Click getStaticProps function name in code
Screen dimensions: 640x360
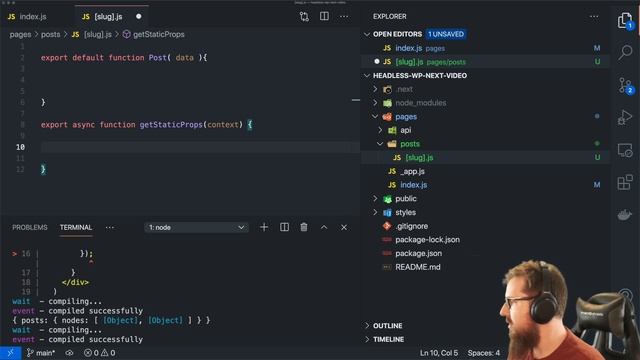(x=171, y=125)
